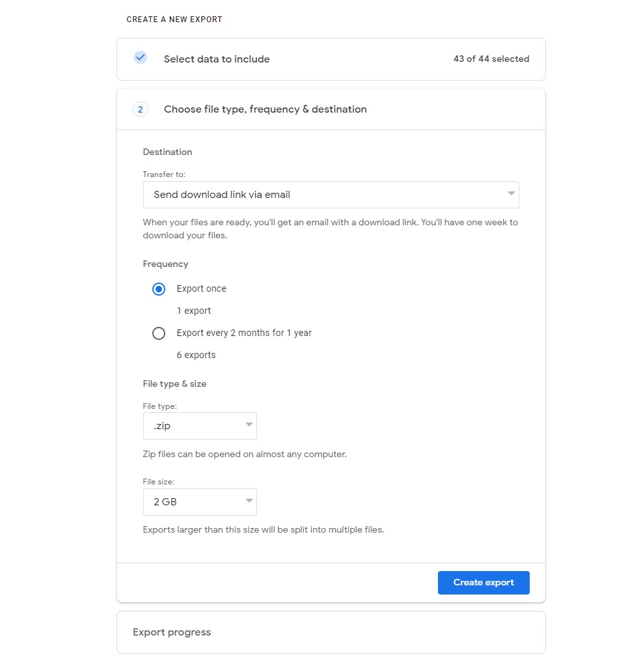Click the arrow icon on the .zip dropdown
The width and height of the screenshot is (641, 672).
(x=249, y=425)
